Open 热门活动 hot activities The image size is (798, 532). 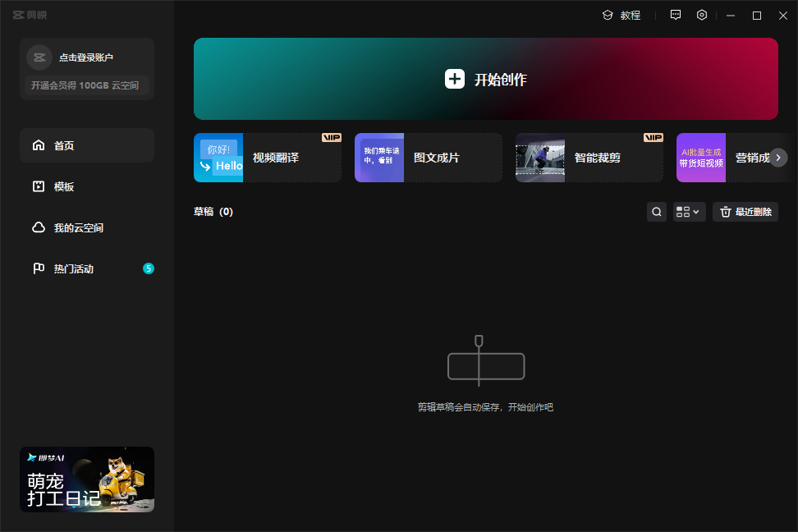pyautogui.click(x=87, y=268)
